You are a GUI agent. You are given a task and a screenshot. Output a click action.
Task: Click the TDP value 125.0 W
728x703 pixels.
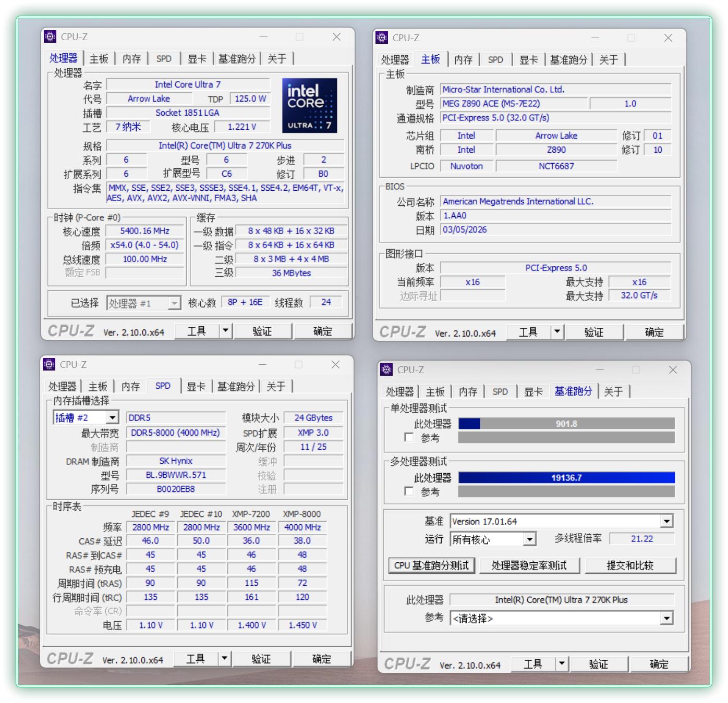pyautogui.click(x=250, y=98)
